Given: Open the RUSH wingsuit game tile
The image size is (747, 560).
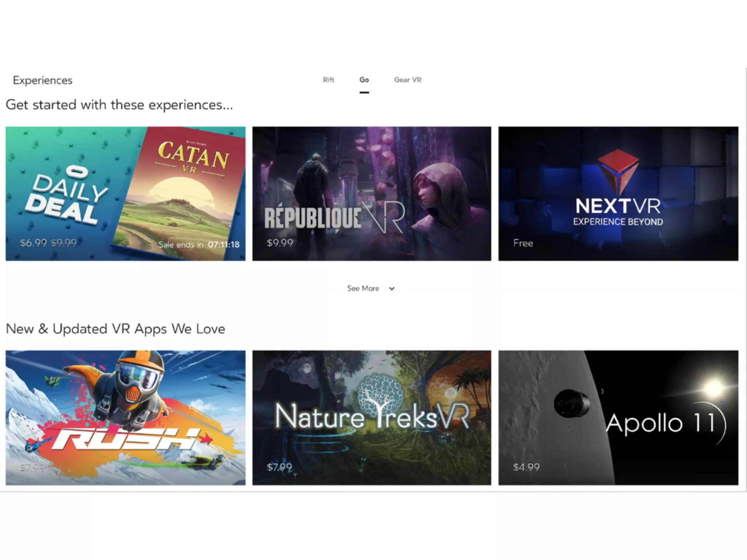Looking at the screenshot, I should click(x=125, y=417).
